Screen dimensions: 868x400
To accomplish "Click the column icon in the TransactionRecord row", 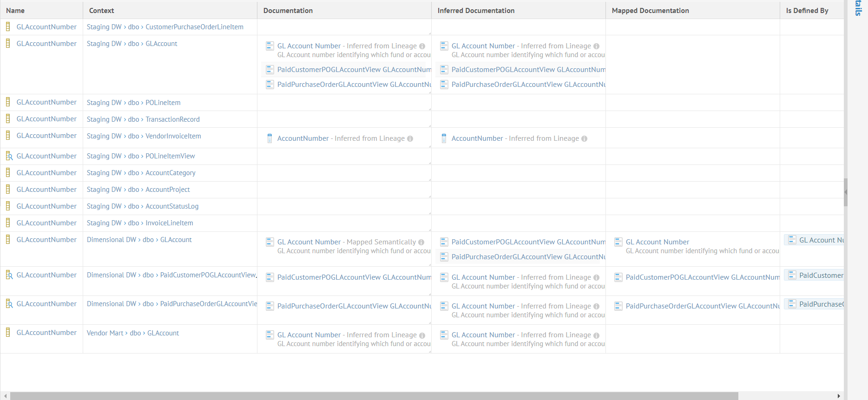I will [x=8, y=119].
